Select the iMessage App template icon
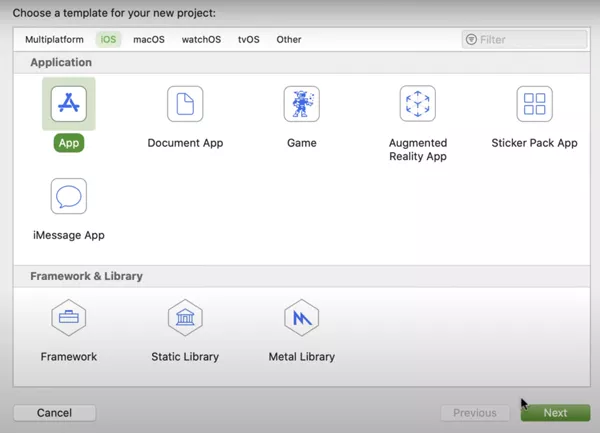 (x=69, y=196)
